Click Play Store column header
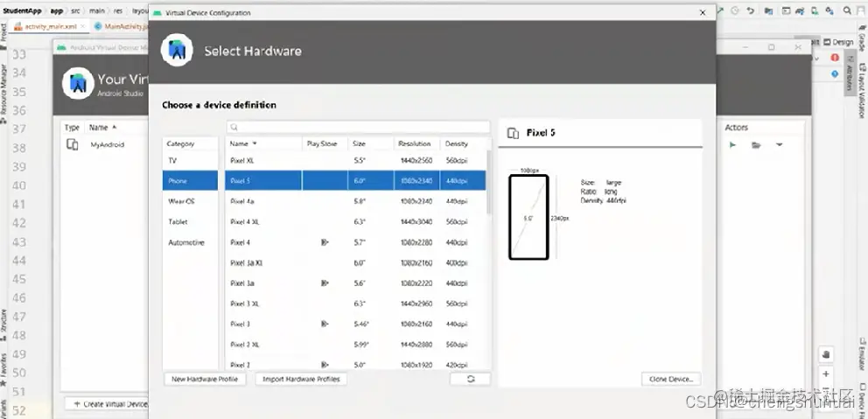Screen dimensions: 868x419 325,144
